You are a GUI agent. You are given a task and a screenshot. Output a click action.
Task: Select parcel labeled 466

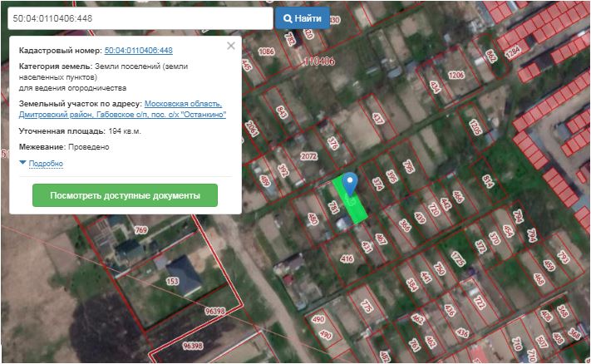458,197
